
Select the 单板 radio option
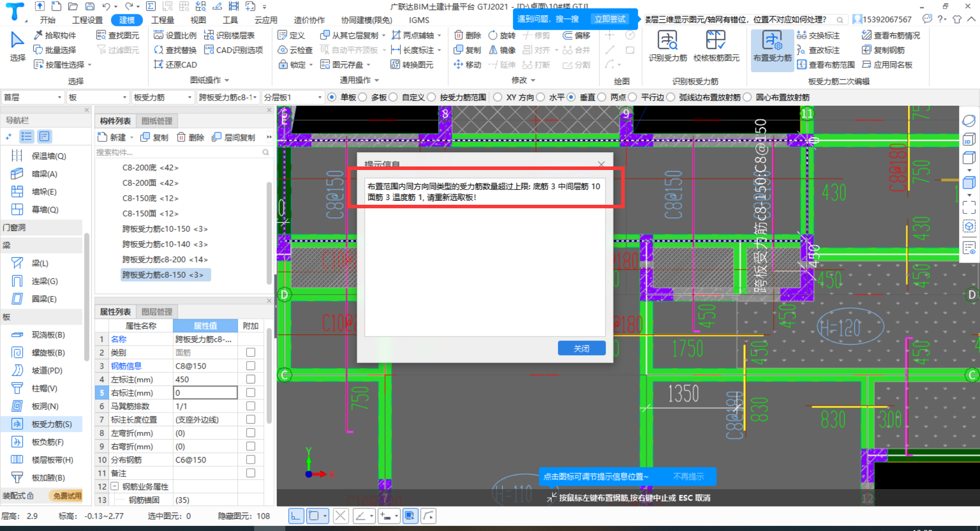click(332, 97)
